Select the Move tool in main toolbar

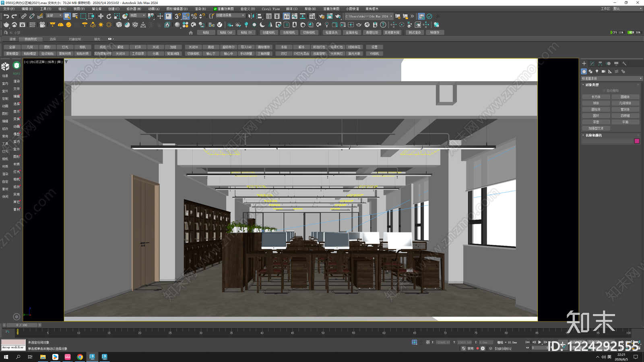[101, 16]
